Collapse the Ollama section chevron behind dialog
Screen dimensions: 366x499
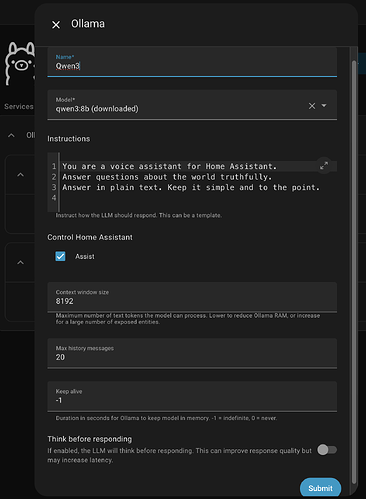tap(11, 135)
